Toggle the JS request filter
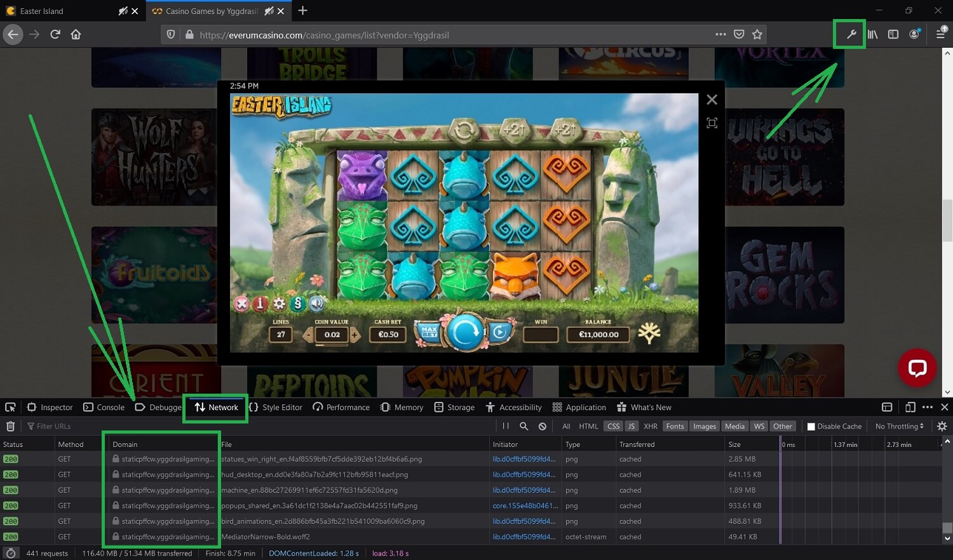This screenshot has height=560, width=953. click(631, 426)
